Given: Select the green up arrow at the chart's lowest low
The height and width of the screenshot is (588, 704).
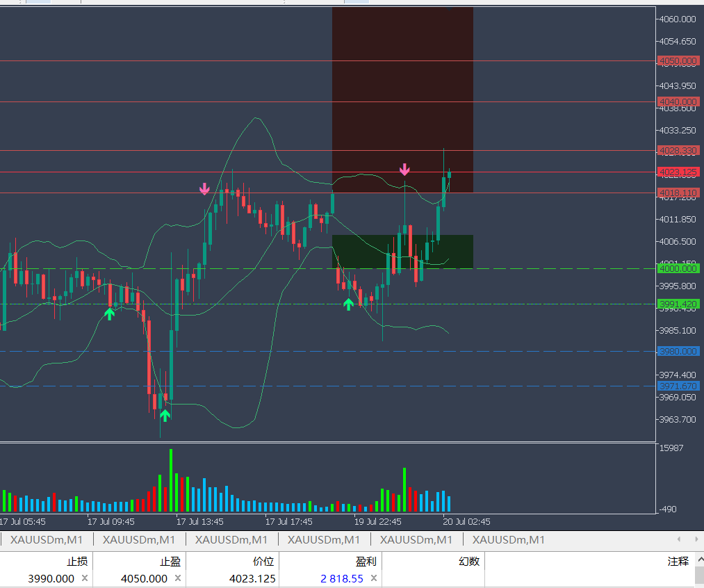Looking at the screenshot, I should [165, 415].
